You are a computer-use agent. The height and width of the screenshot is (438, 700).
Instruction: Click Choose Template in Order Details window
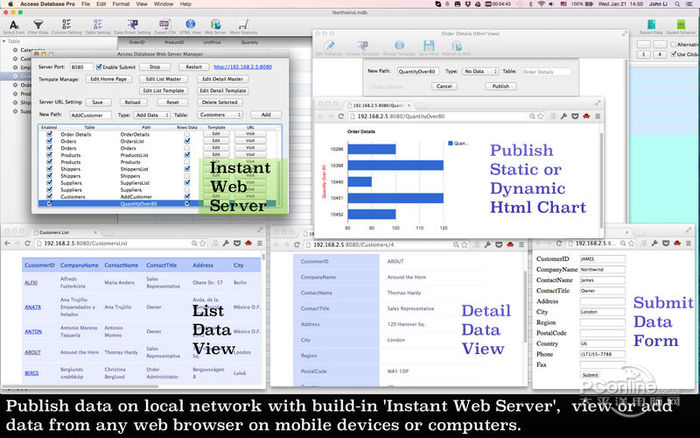pos(362,48)
